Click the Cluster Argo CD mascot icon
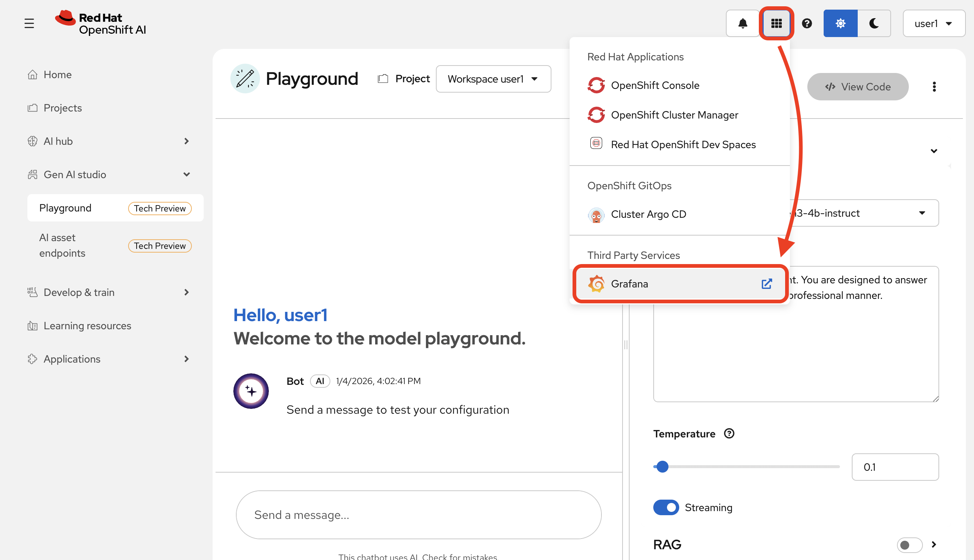The height and width of the screenshot is (560, 974). 596,215
